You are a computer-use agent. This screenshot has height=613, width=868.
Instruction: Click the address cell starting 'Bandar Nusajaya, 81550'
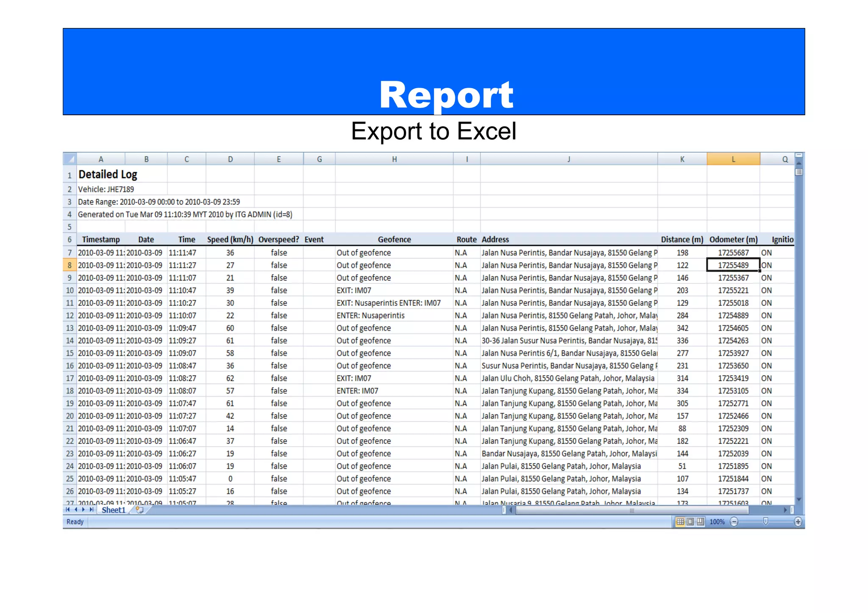click(x=569, y=454)
